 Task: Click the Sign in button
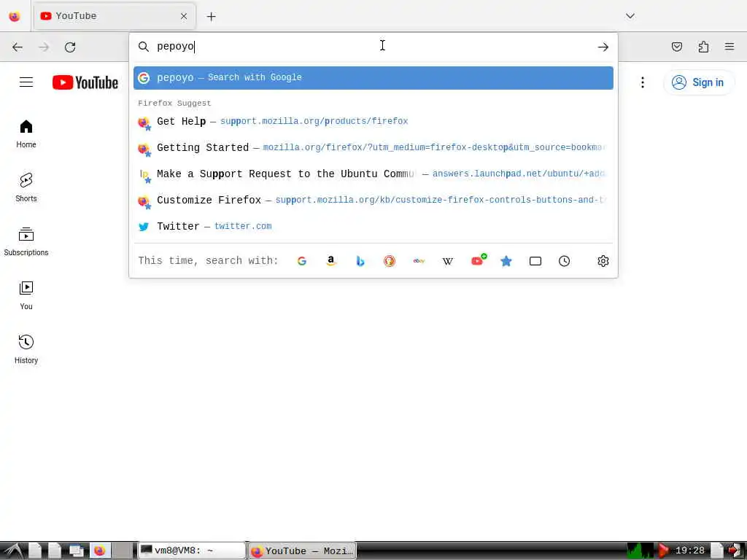coord(698,82)
